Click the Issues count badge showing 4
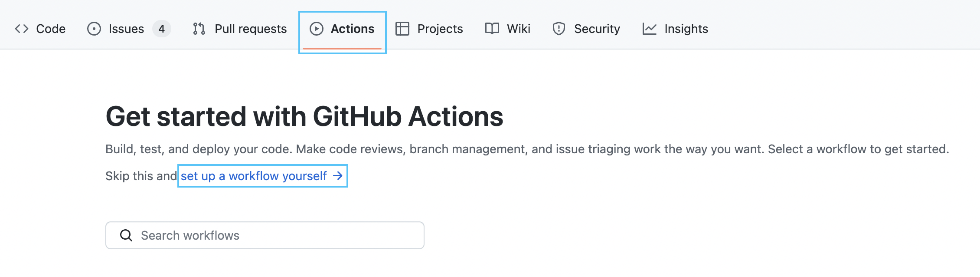Image resolution: width=980 pixels, height=277 pixels. coord(162,29)
